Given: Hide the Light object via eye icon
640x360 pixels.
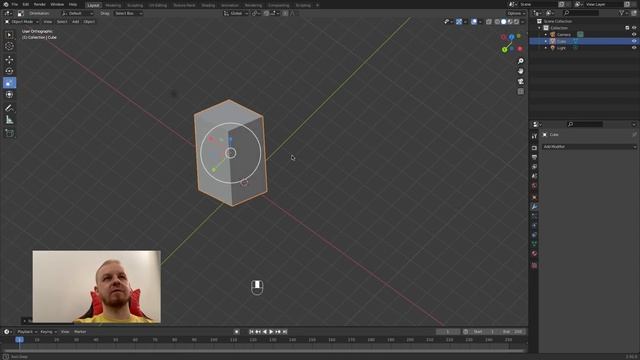Looking at the screenshot, I should pos(634,48).
